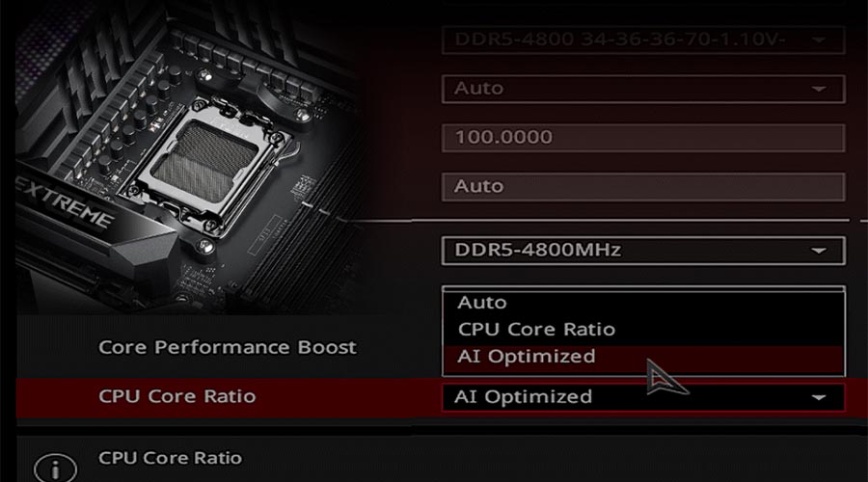Open the DDR5-4800 34-36-36-70-1.10V profile dropdown

(643, 40)
